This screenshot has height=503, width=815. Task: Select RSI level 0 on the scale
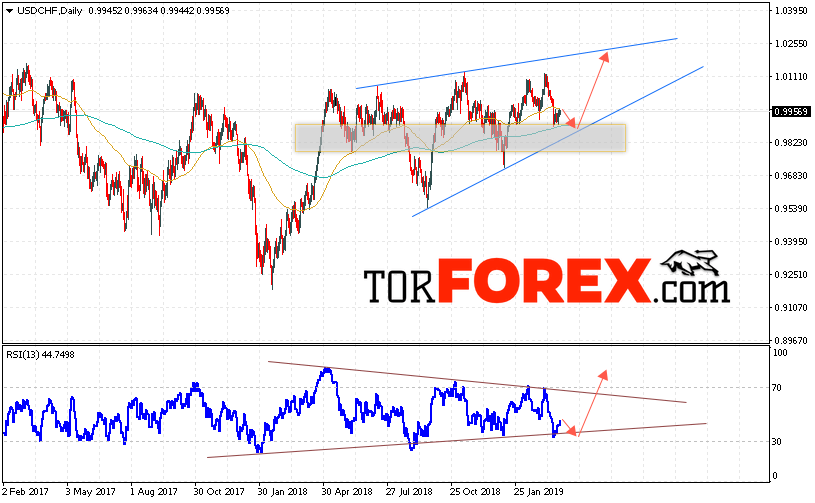(x=775, y=476)
